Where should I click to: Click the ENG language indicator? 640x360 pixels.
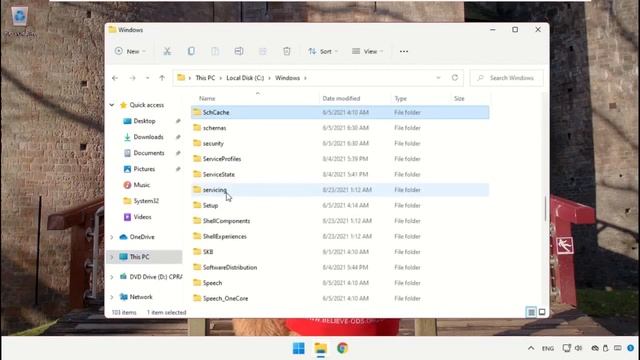(x=548, y=348)
